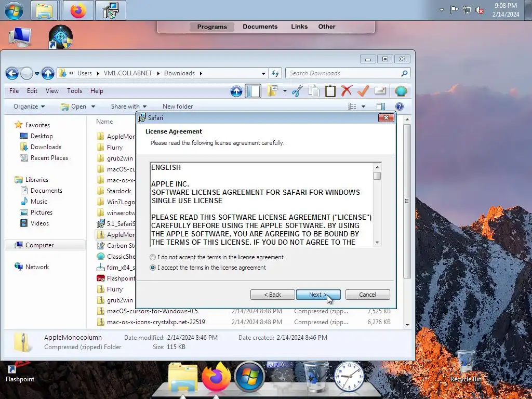
Task: Switch to the Other tab
Action: click(327, 26)
